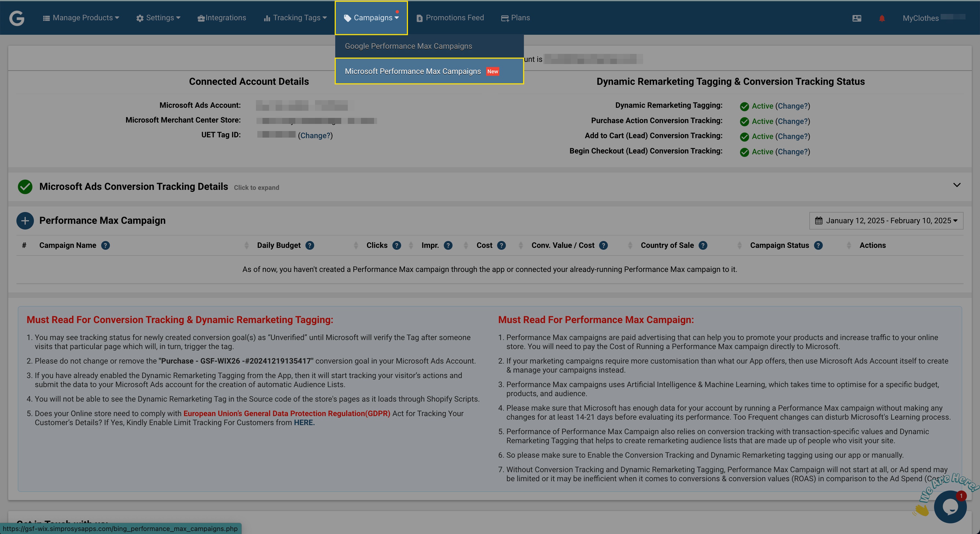
Task: Sort table by Daily Budget
Action: click(356, 245)
